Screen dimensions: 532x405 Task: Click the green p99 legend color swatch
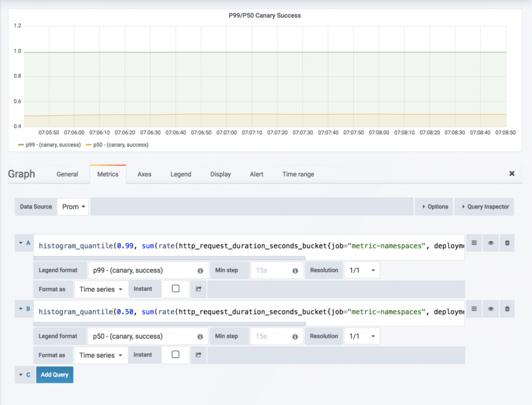(21, 145)
